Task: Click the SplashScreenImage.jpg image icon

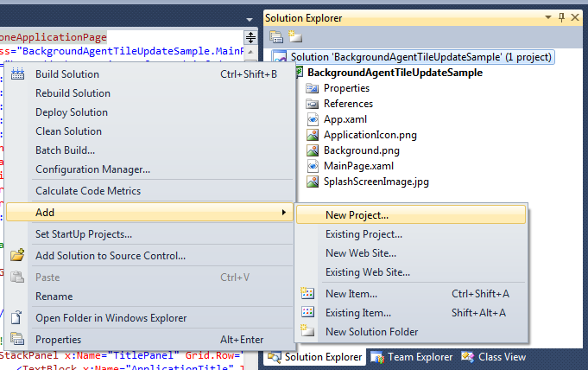Action: click(x=313, y=182)
